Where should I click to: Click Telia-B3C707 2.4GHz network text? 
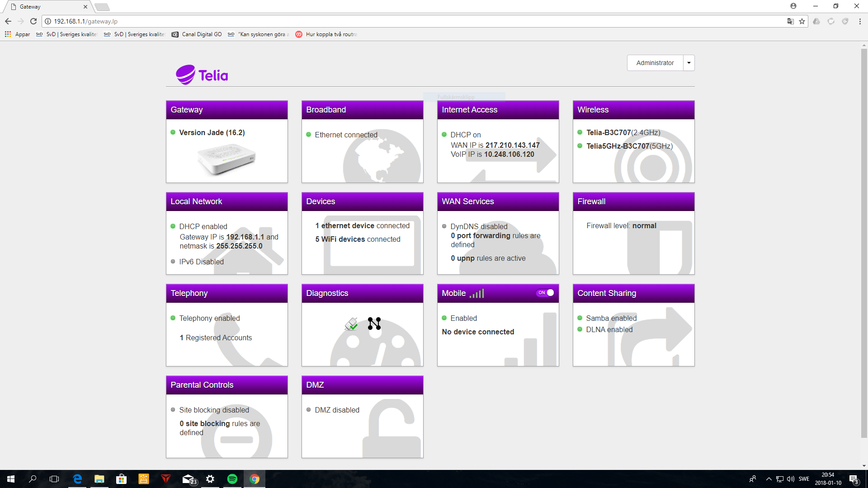click(x=623, y=132)
